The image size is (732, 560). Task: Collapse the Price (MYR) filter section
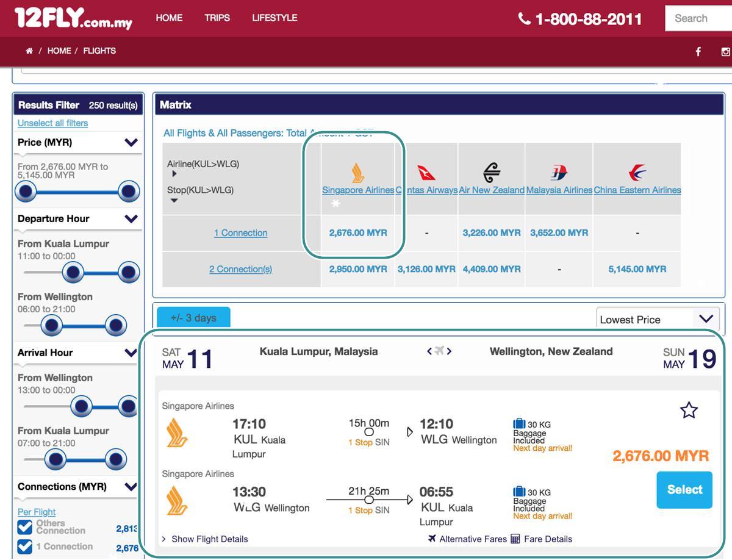pos(131,143)
